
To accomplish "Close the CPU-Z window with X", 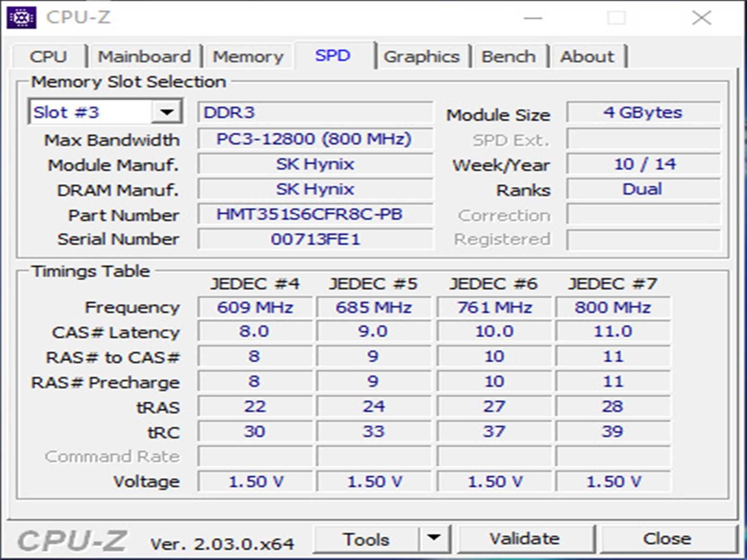I will pyautogui.click(x=701, y=18).
